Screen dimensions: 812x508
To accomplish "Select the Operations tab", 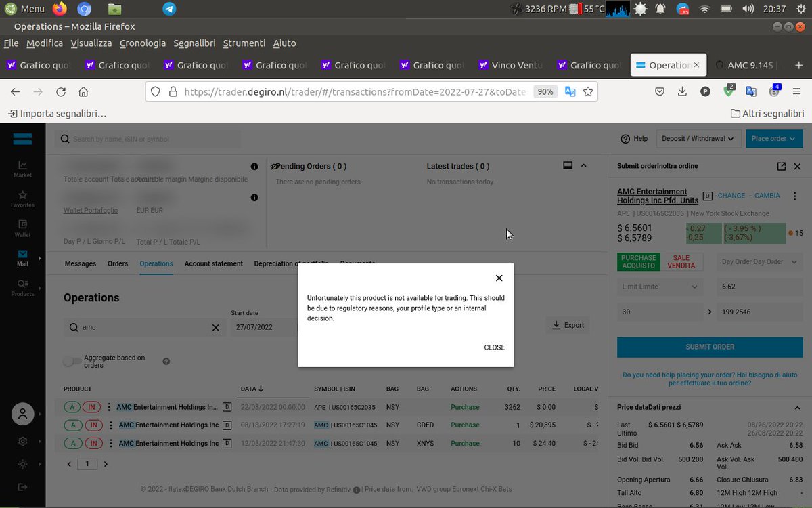I will coord(156,263).
